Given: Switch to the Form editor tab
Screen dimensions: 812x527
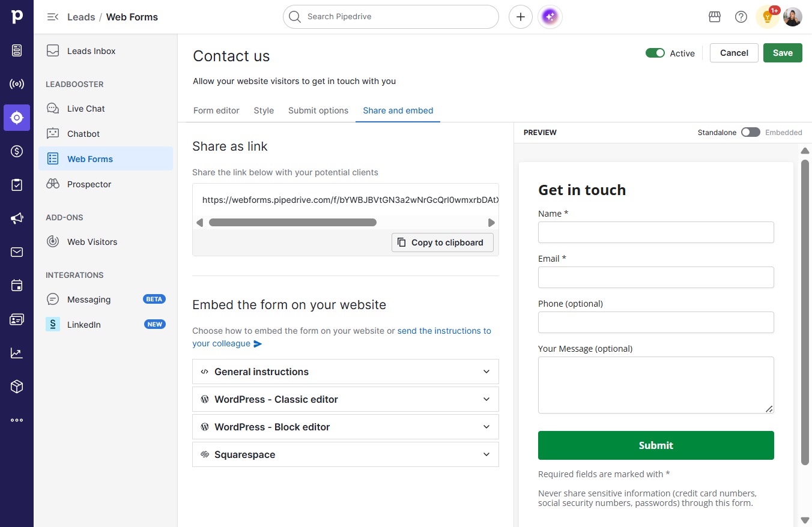Looking at the screenshot, I should tap(216, 110).
